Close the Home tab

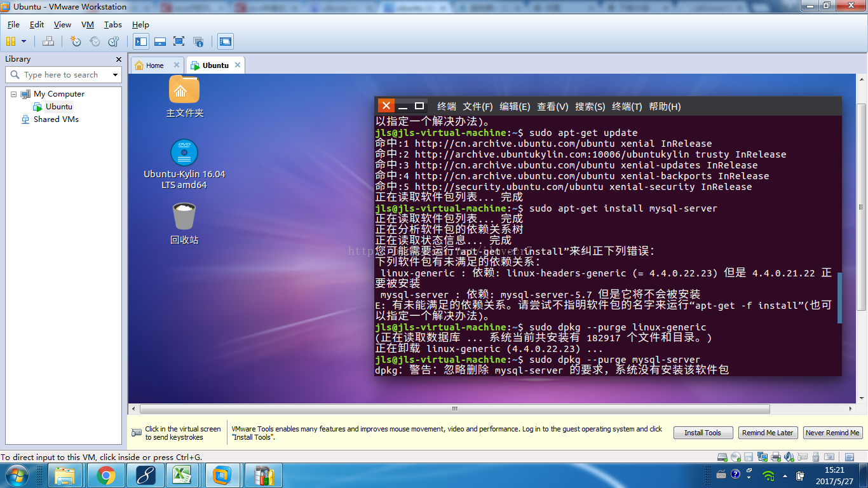[x=177, y=65]
